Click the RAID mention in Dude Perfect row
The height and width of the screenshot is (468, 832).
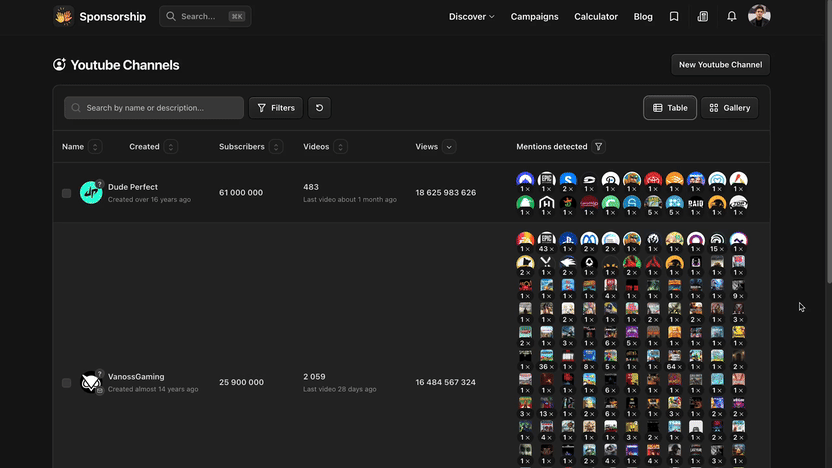click(696, 204)
